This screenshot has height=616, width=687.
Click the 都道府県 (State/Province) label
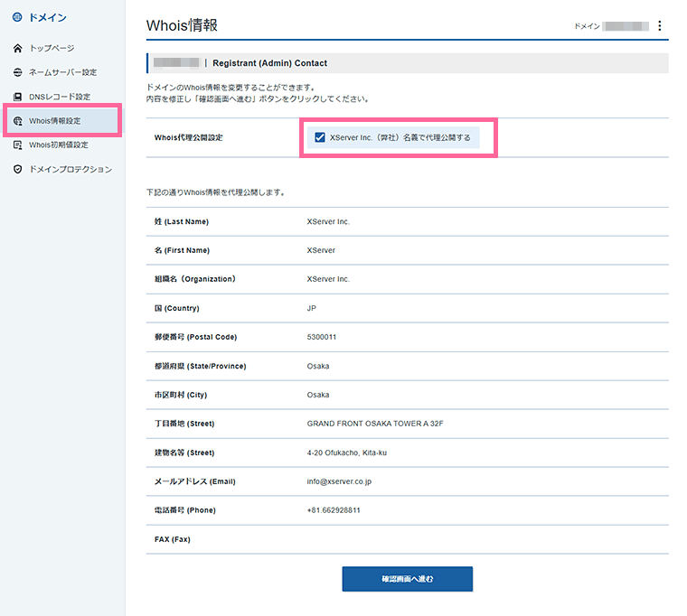(201, 366)
